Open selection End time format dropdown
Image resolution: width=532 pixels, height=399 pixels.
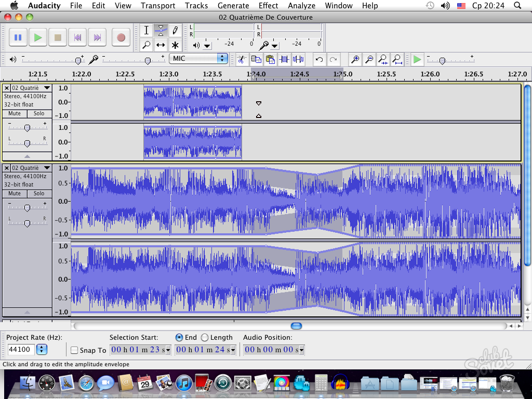(233, 350)
